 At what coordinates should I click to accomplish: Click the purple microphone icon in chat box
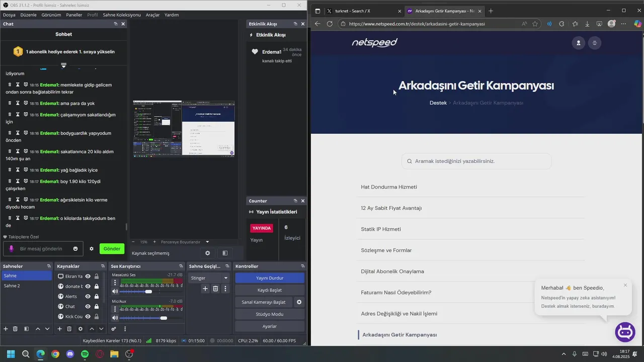pos(12,248)
